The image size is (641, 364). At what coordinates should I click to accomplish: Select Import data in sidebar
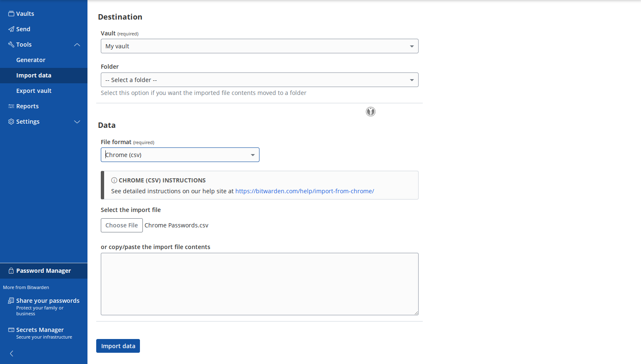coord(44,75)
